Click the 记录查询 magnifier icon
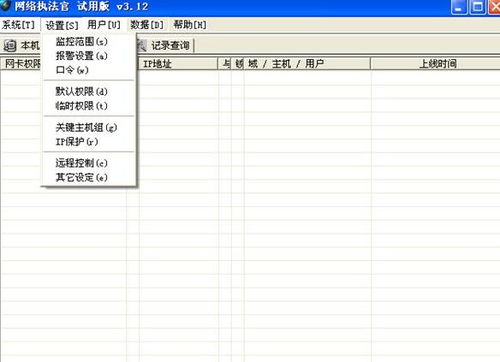Viewport: 500px width, 362px height. coord(141,46)
